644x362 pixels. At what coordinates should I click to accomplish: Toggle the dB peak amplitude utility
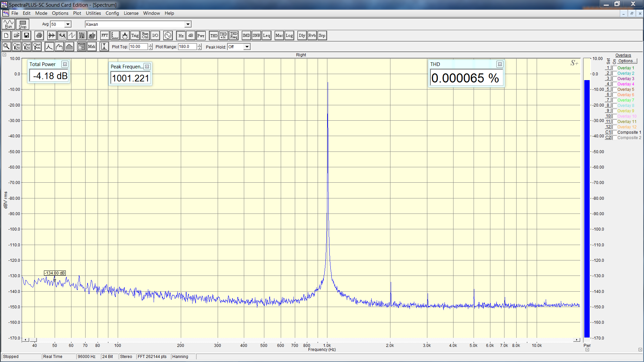coord(191,36)
